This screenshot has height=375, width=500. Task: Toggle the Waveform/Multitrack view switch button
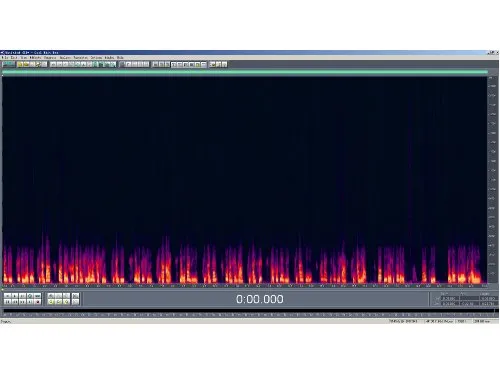[x=9, y=64]
